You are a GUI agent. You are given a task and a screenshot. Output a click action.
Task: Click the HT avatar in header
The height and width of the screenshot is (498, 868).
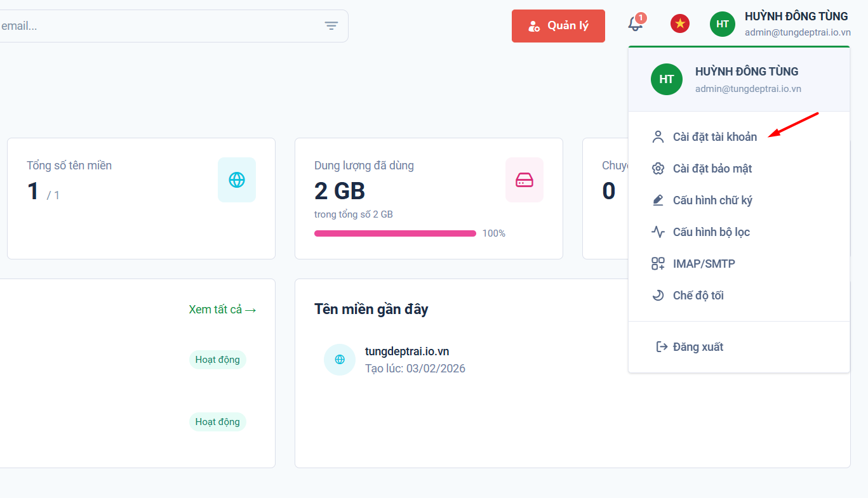[x=723, y=24]
